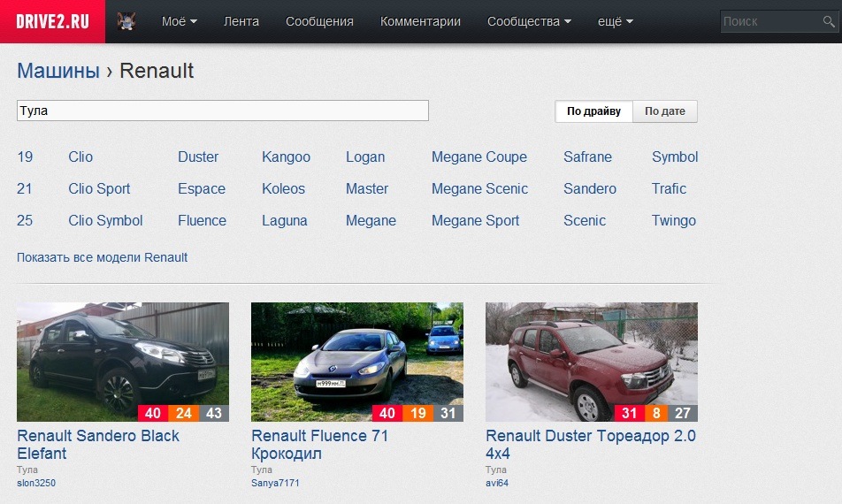
Task: Open the Sandero model link
Action: (590, 188)
